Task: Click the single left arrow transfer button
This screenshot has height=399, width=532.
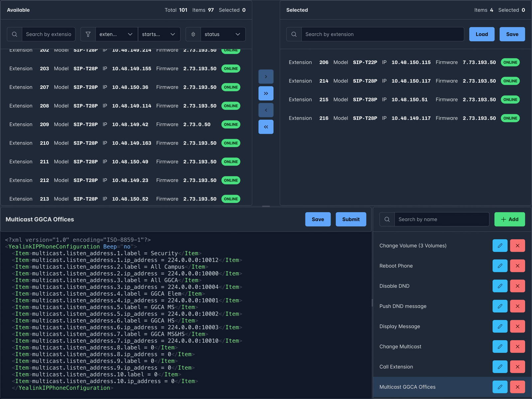Action: (x=266, y=110)
